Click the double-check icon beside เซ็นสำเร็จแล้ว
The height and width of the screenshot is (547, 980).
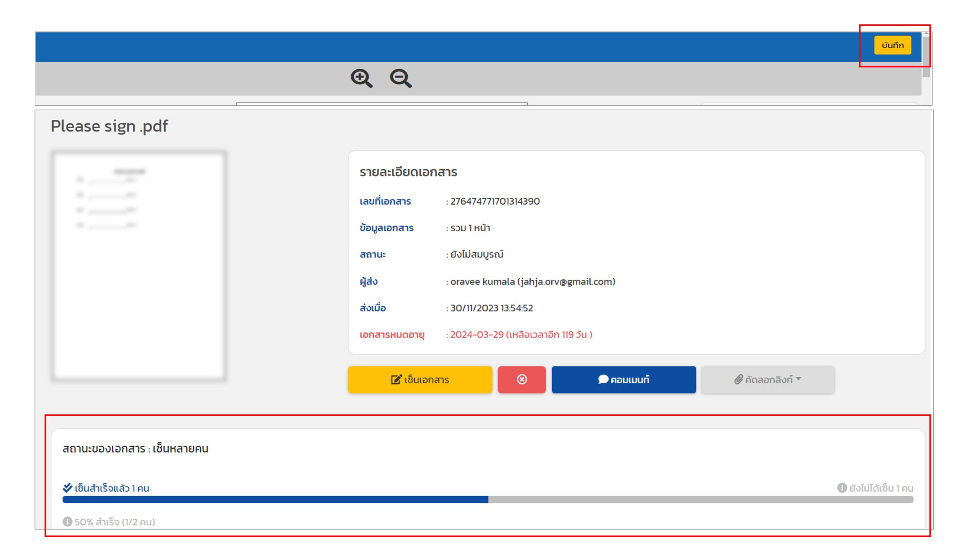pyautogui.click(x=67, y=488)
